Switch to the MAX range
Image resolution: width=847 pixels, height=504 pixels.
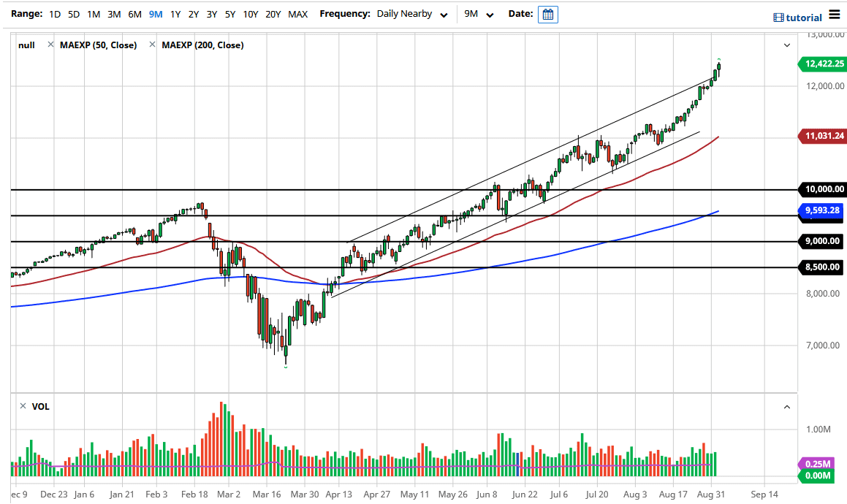pyautogui.click(x=297, y=13)
